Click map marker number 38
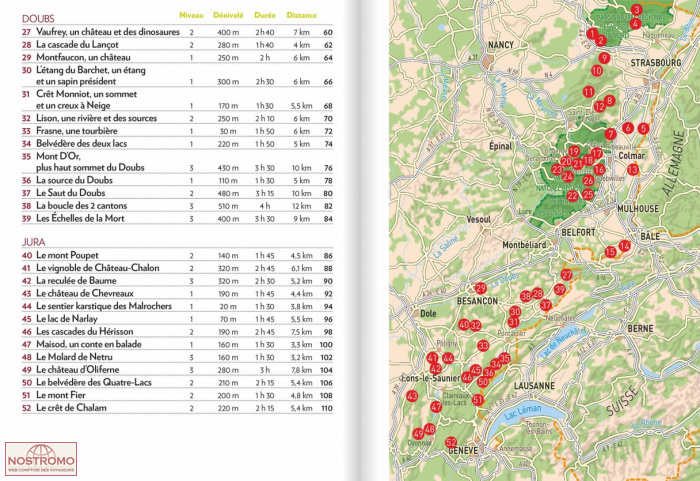 tap(526, 296)
